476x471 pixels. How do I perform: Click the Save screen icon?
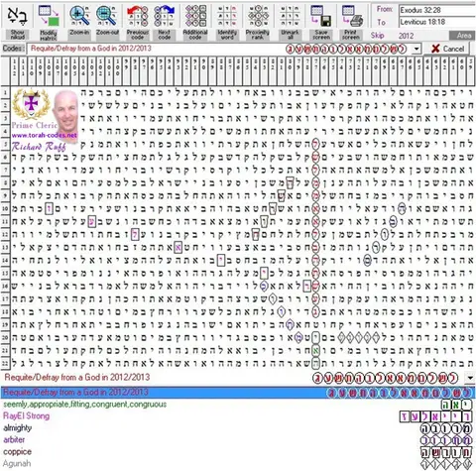coord(320,16)
